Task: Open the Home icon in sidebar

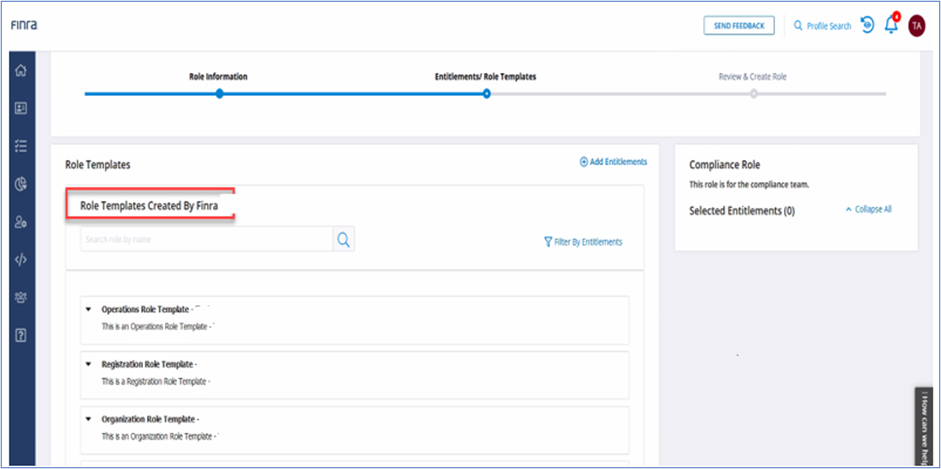Action: coord(20,70)
